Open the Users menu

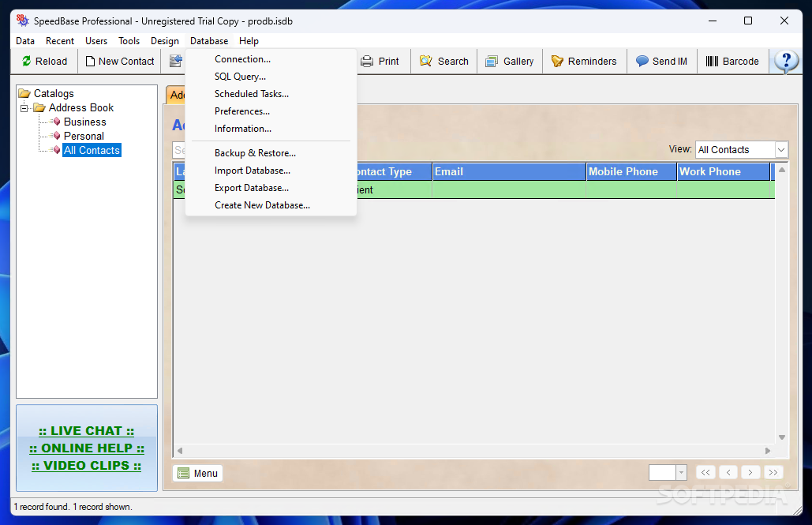(96, 41)
